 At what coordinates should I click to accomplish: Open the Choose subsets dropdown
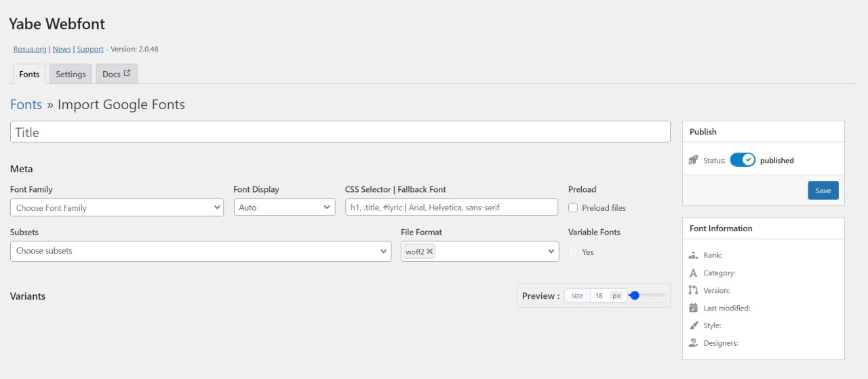coord(201,251)
